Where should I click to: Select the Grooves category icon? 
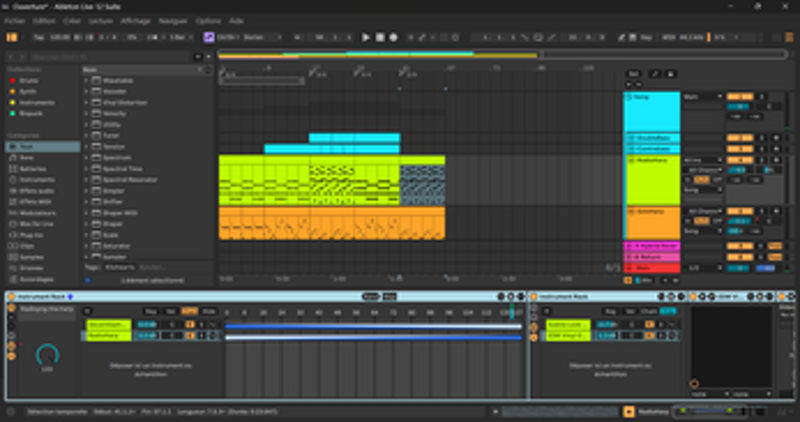point(13,268)
